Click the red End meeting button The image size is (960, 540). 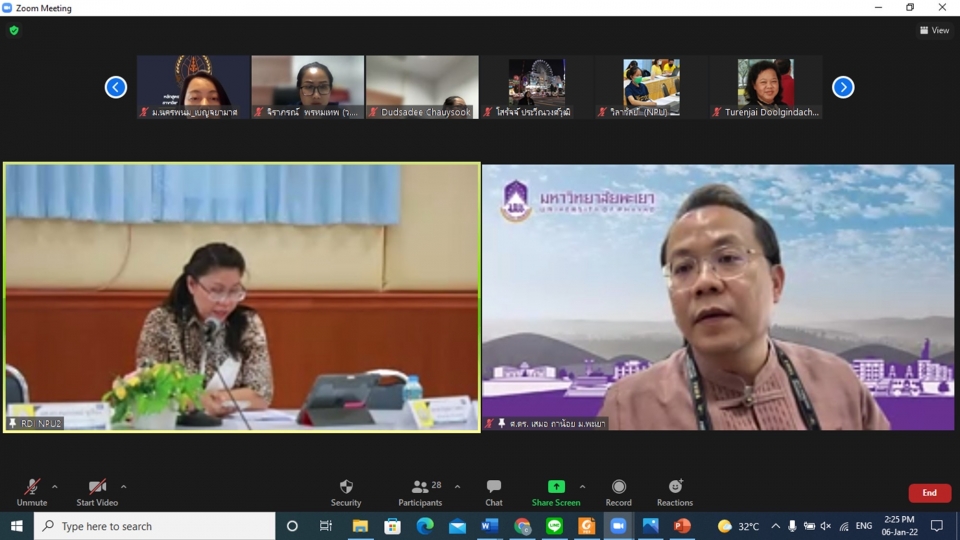(x=929, y=493)
